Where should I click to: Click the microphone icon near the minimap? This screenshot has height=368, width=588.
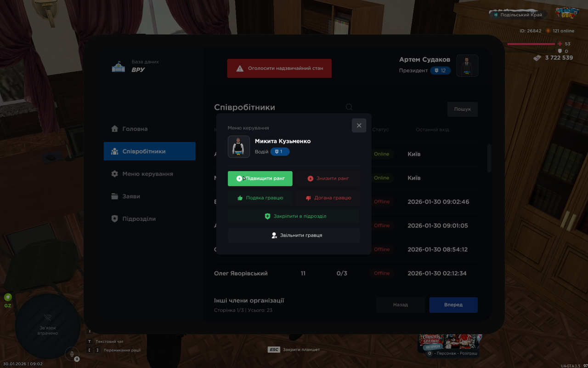(72, 354)
